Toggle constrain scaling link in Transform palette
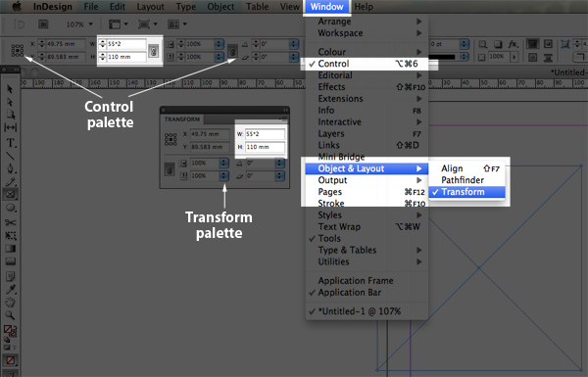 point(170,169)
